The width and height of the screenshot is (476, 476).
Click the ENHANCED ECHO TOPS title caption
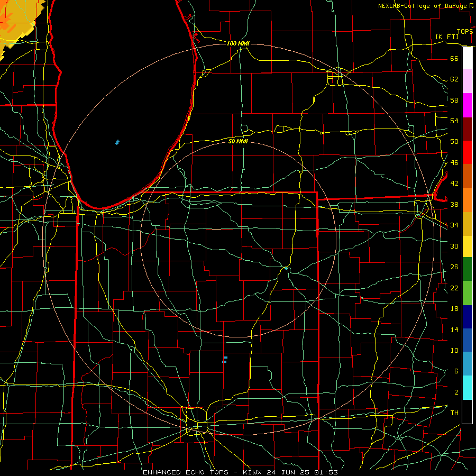tap(240, 472)
